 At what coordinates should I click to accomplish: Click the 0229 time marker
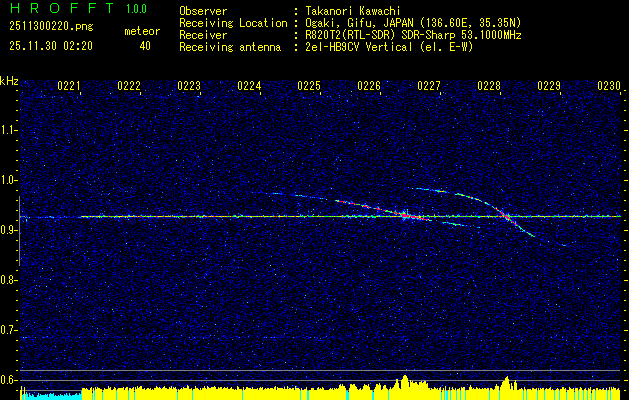coord(549,86)
